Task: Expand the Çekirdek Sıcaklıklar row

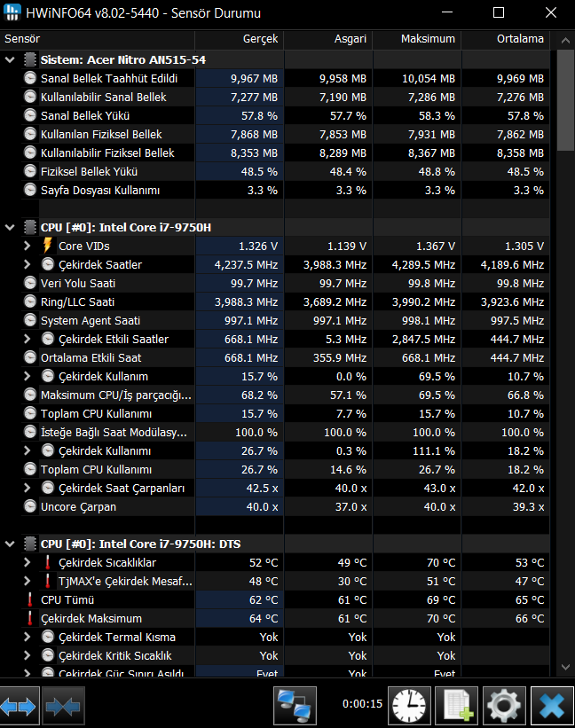Action: (x=28, y=562)
